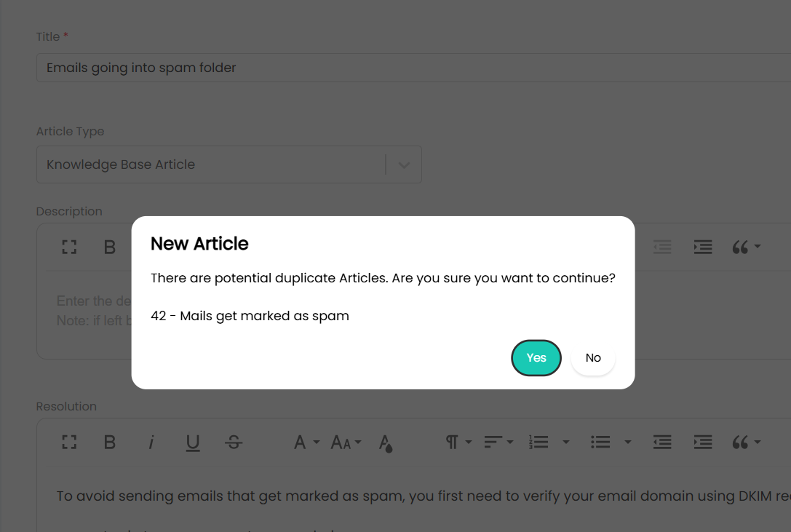Click Bold in Description toolbar
Image resolution: width=791 pixels, height=532 pixels.
(110, 247)
